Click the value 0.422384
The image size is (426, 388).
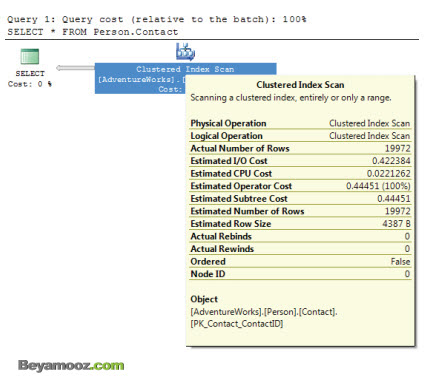coord(391,161)
